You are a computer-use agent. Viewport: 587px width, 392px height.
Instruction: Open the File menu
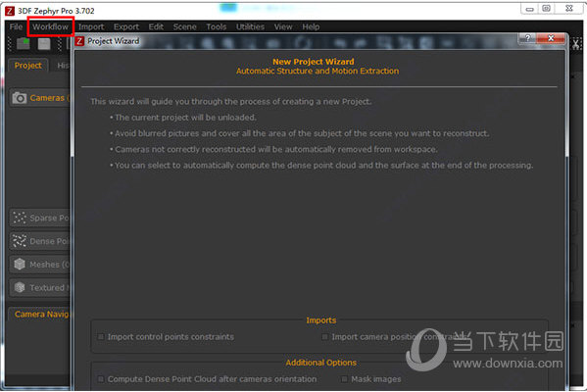16,27
